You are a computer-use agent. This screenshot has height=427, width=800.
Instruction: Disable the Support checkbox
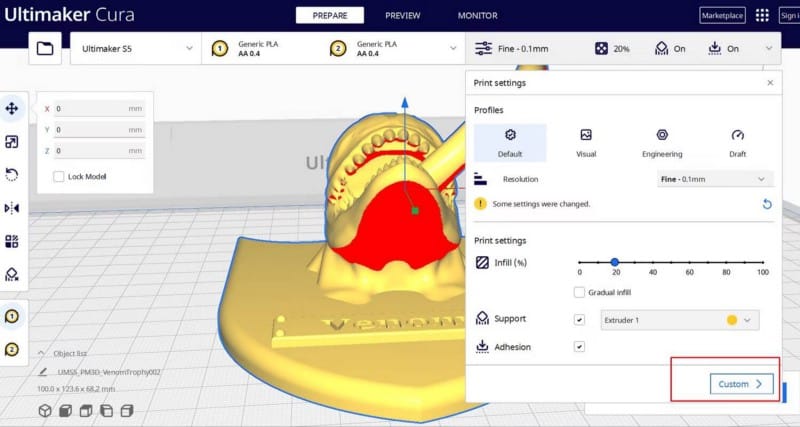[579, 320]
